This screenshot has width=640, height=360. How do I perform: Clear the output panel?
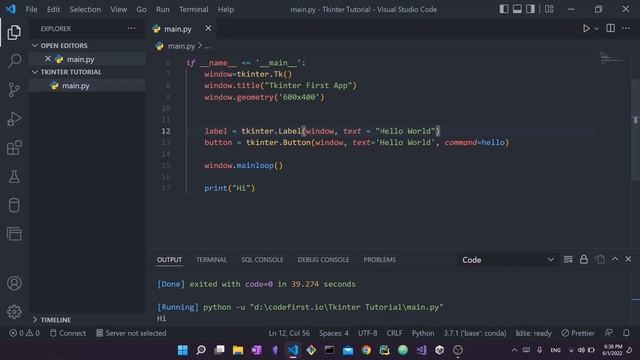[568, 260]
